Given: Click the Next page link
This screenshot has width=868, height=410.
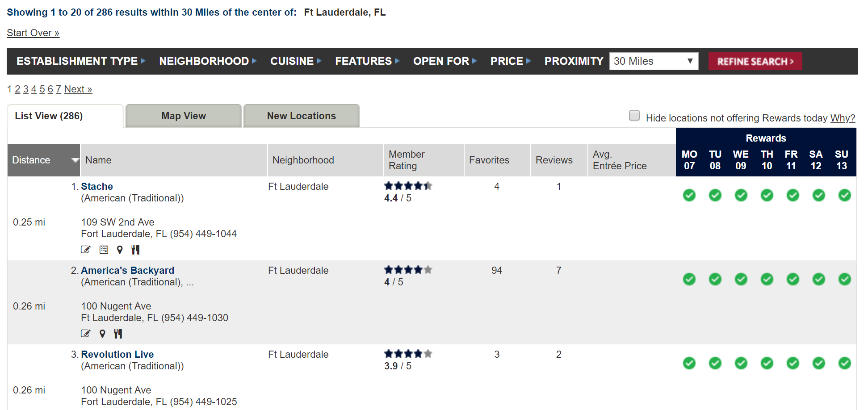Looking at the screenshot, I should click(78, 89).
